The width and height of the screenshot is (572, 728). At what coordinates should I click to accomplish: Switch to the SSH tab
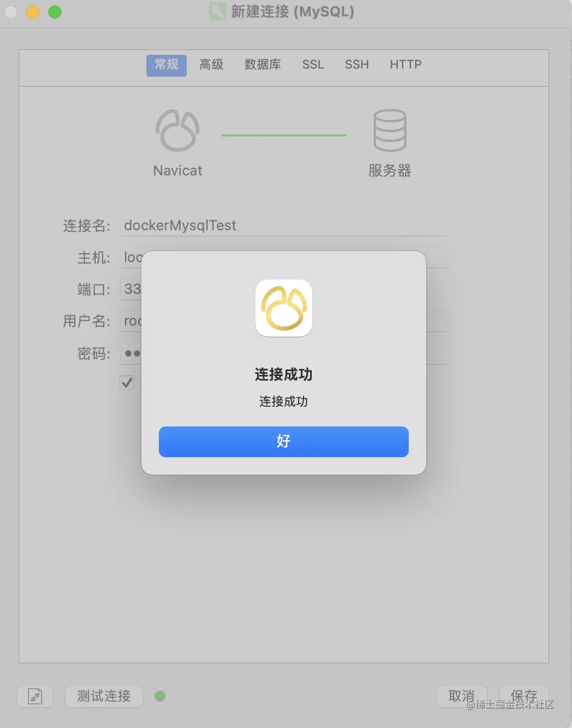click(357, 65)
